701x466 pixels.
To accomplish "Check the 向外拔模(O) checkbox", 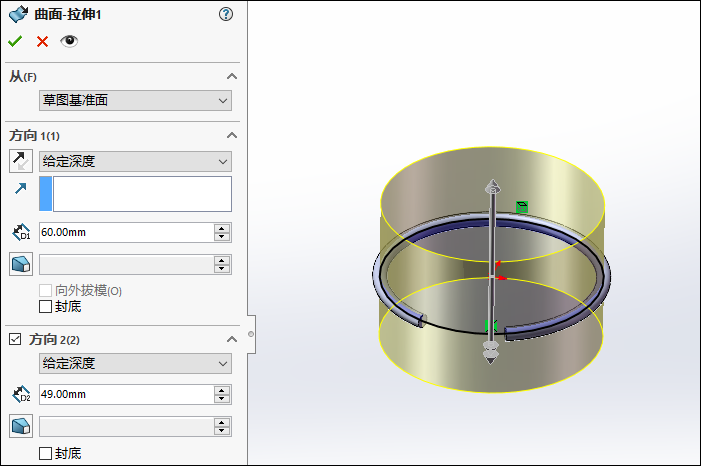I will point(45,291).
